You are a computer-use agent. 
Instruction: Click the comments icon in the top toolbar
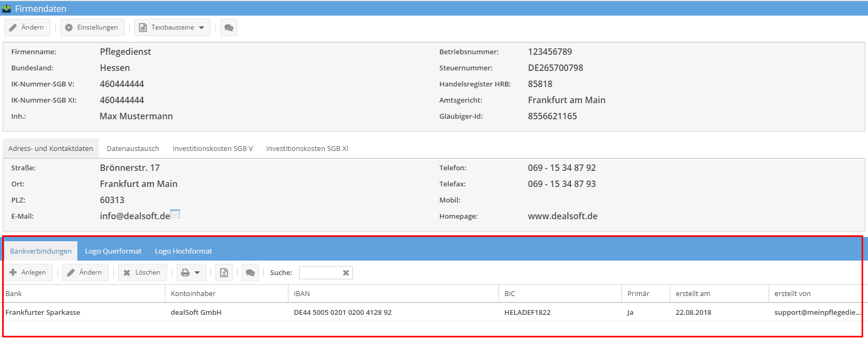click(x=228, y=28)
